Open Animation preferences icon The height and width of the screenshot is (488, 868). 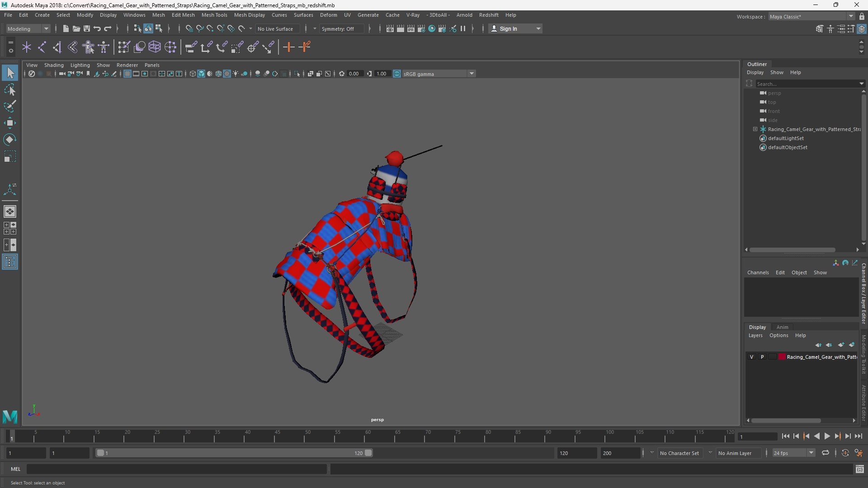click(x=859, y=453)
